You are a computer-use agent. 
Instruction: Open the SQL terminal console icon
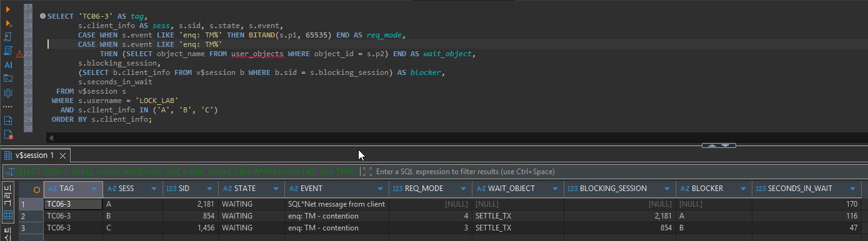pyautogui.click(x=8, y=78)
